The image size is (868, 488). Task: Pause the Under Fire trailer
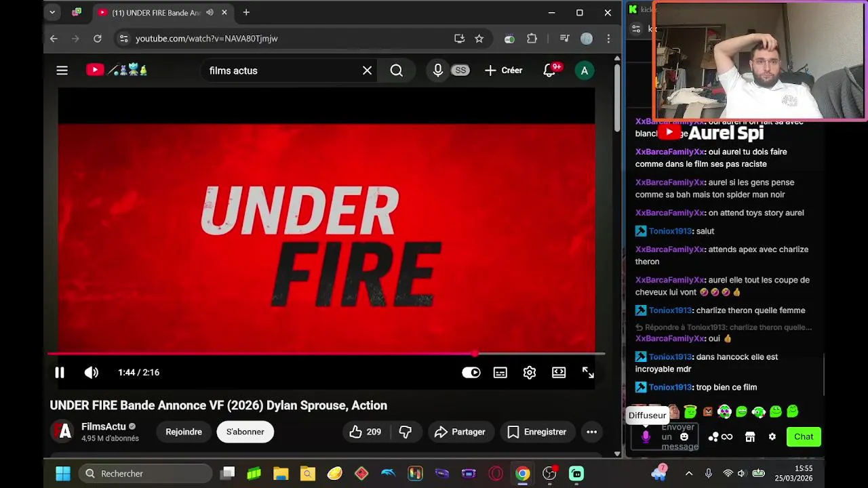(60, 372)
